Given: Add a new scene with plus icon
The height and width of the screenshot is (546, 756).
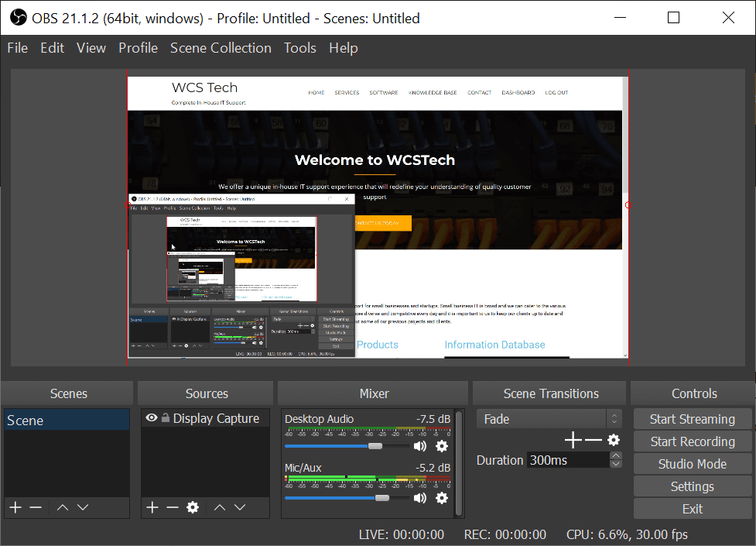Looking at the screenshot, I should click(15, 507).
